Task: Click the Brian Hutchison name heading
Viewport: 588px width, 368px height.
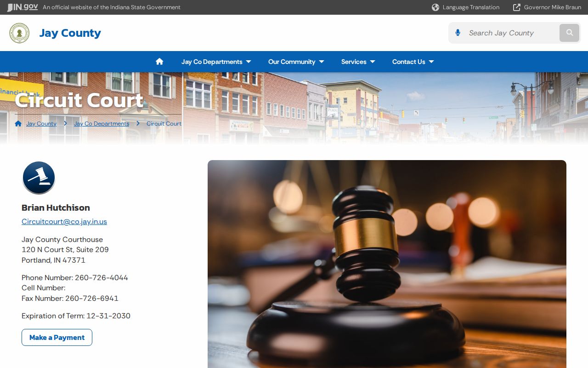Action: pyautogui.click(x=56, y=207)
